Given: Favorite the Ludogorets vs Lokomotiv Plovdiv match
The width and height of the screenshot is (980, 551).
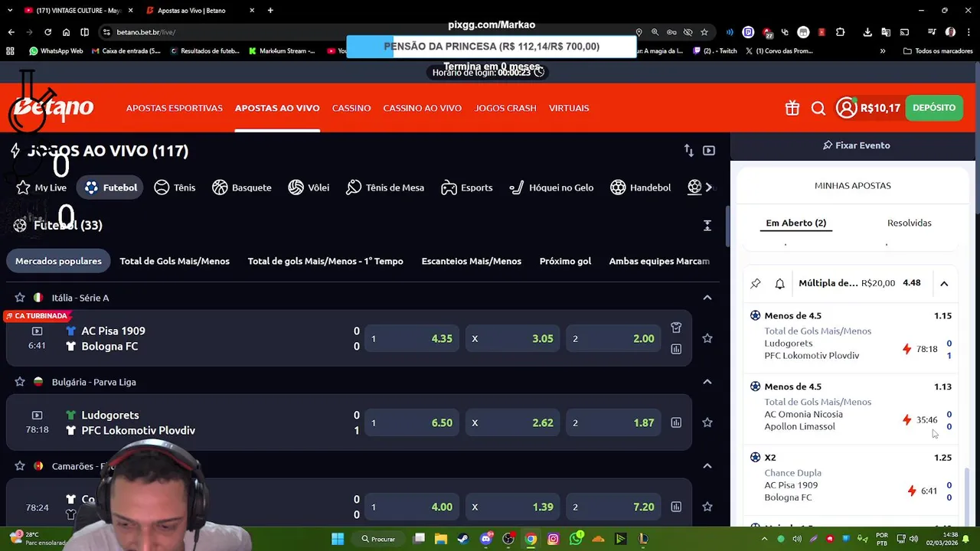Looking at the screenshot, I should (x=707, y=422).
